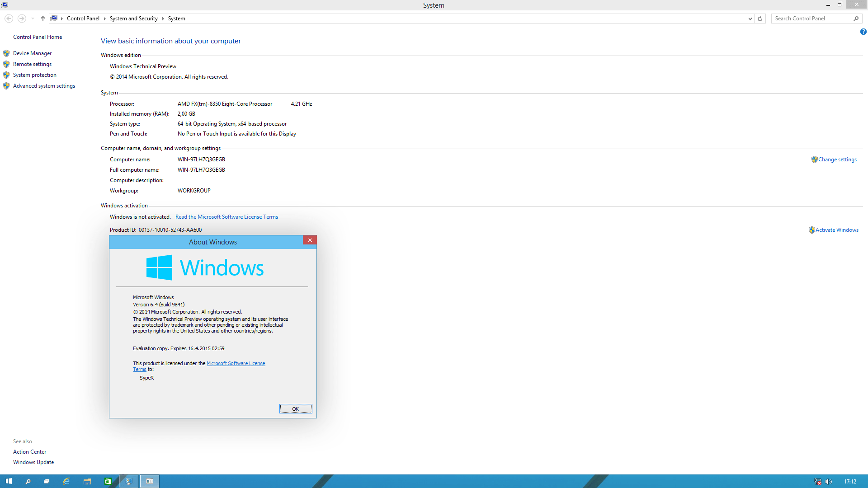Refresh the System page
868x488 pixels.
point(760,19)
